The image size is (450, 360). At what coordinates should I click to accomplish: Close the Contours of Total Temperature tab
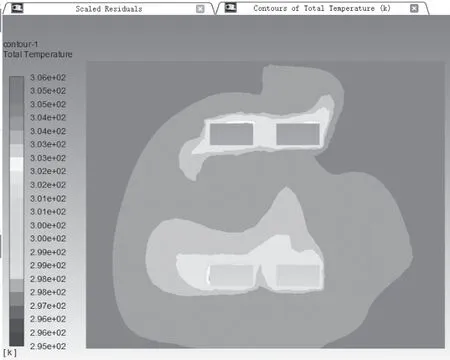tap(414, 8)
